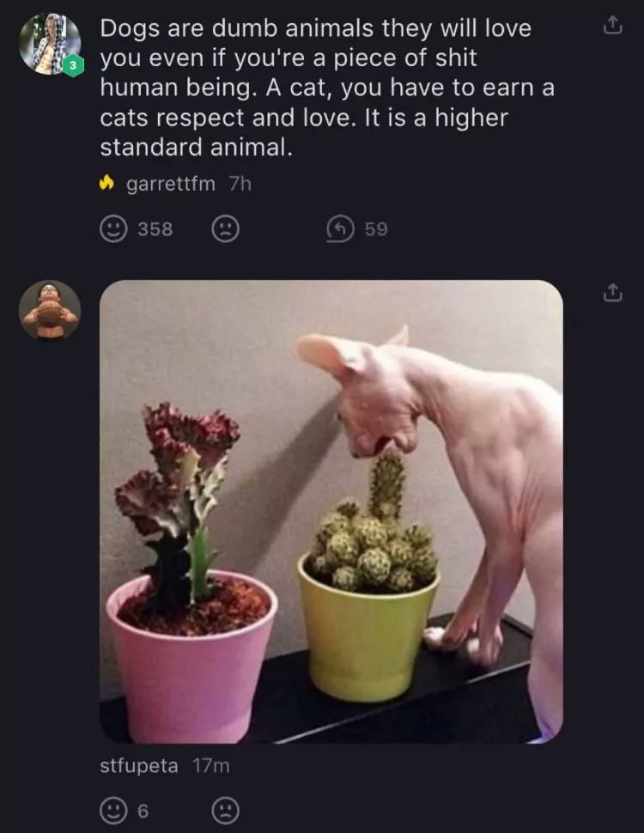View the 358 smiles count
The width and height of the screenshot is (644, 833).
click(x=155, y=229)
